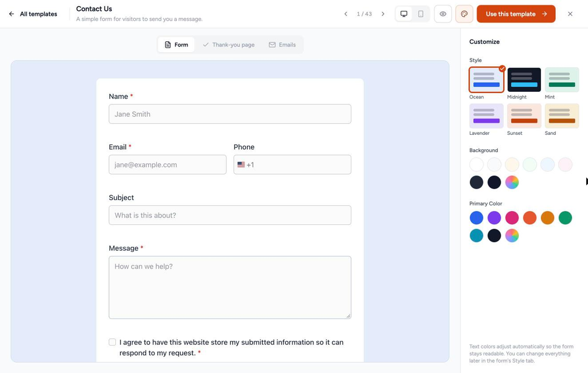Select the Midnight style thumbnail
The image size is (588, 373).
coord(524,80)
